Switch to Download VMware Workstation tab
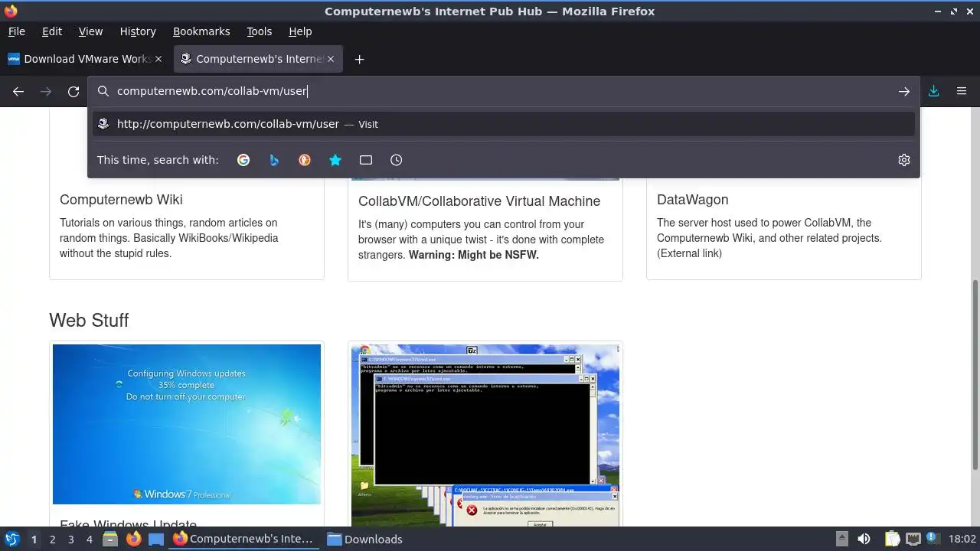Screen dimensions: 980x551 [84, 59]
